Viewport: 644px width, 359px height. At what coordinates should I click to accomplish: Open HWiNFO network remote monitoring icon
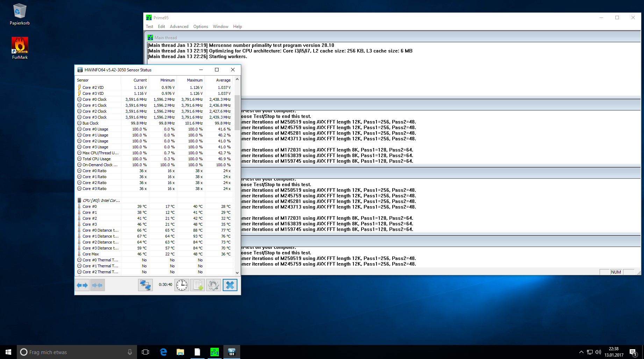[145, 285]
